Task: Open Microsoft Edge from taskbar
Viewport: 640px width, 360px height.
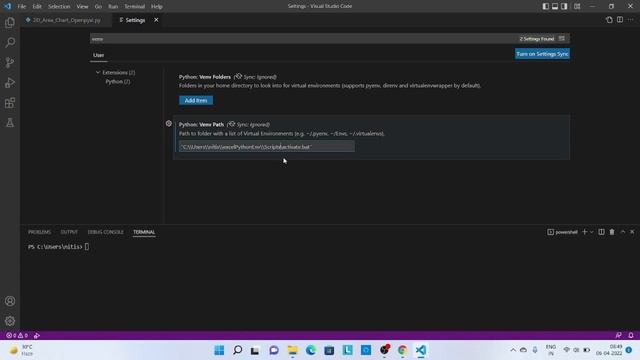Action: click(x=311, y=350)
